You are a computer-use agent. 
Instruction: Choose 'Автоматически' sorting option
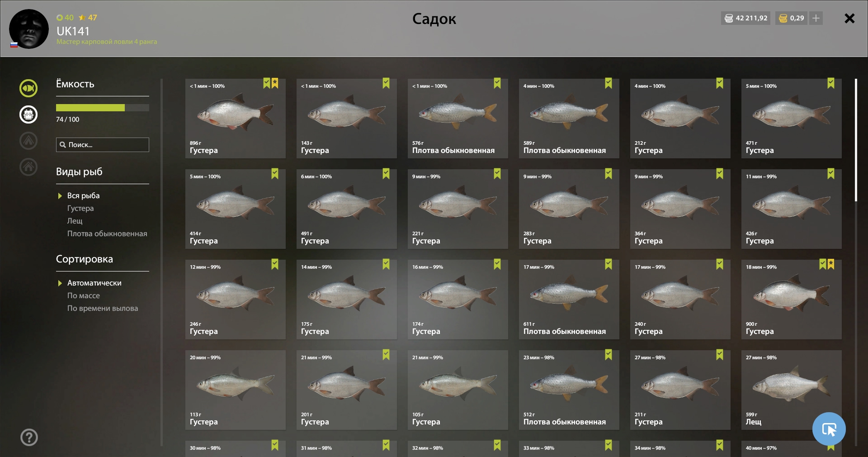pos(94,283)
